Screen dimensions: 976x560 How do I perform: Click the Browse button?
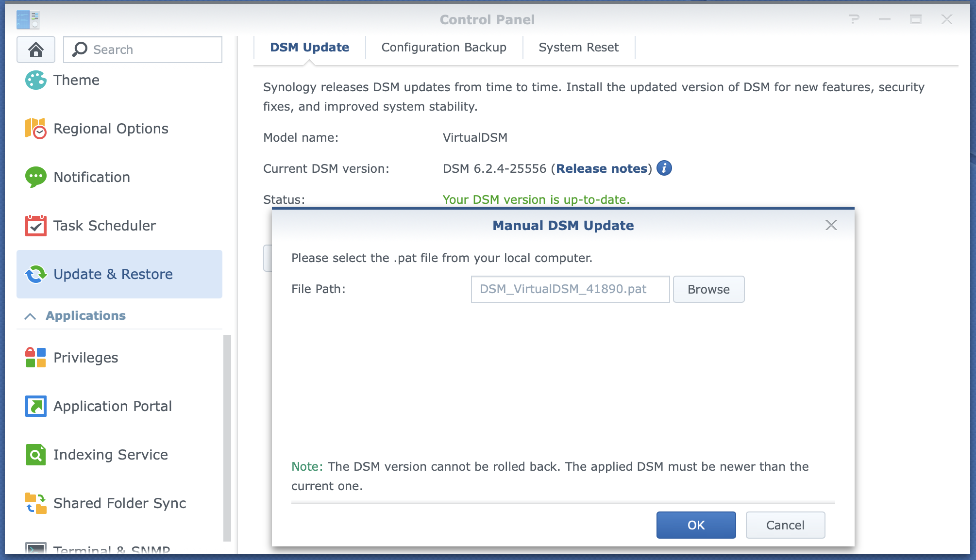coord(709,289)
